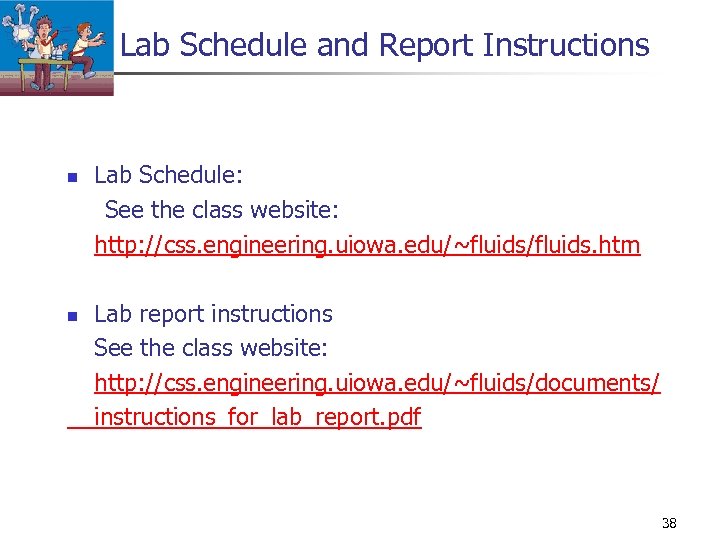Click the slide title 'Lab Schedule and Report Instructions'
Screen dimensions: 720x540
click(x=384, y=45)
